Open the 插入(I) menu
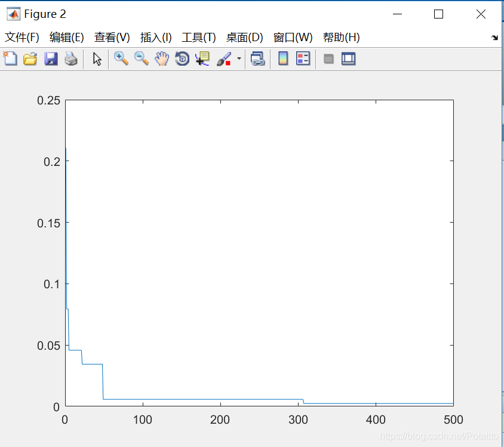Viewport: 504px width, 447px height. (x=156, y=38)
